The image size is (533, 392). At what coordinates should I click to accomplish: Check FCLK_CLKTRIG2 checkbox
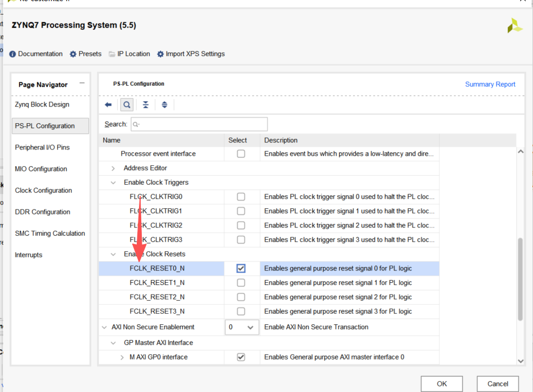click(x=241, y=225)
